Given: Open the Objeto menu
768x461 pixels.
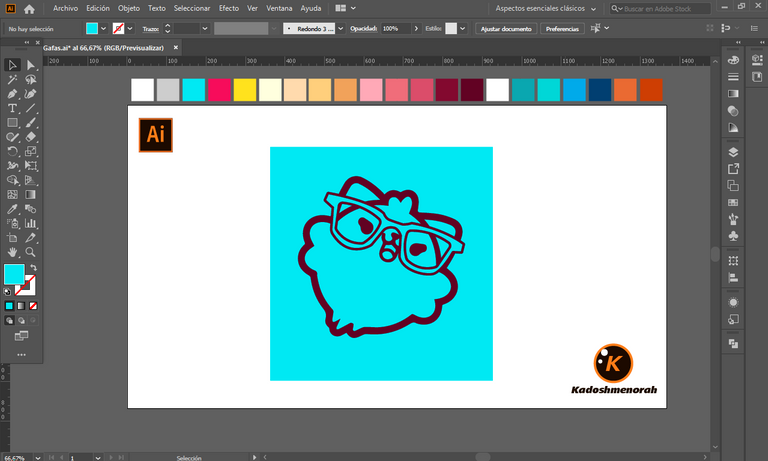Looking at the screenshot, I should click(x=129, y=8).
